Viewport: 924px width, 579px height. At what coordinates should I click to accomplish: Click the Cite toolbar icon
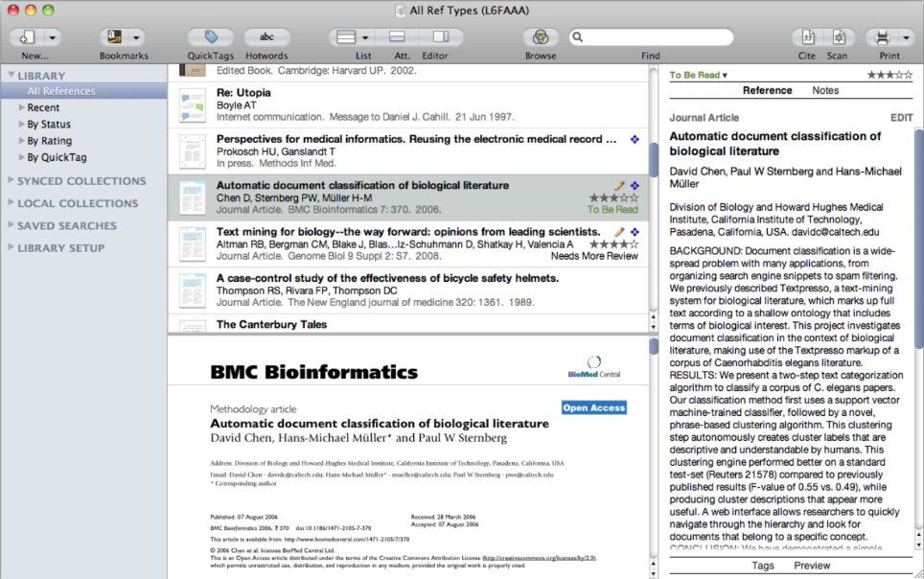pos(808,37)
